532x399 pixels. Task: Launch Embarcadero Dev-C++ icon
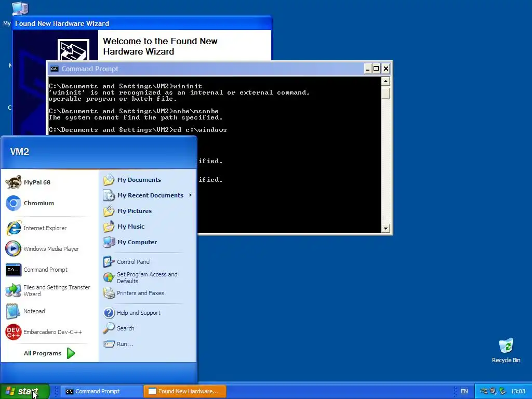tap(14, 332)
